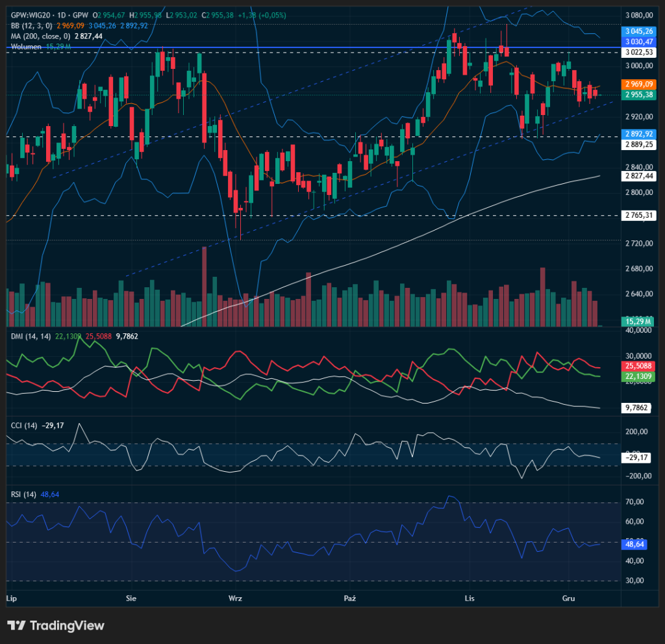Click the green 2 955,38 current price label

click(x=638, y=95)
